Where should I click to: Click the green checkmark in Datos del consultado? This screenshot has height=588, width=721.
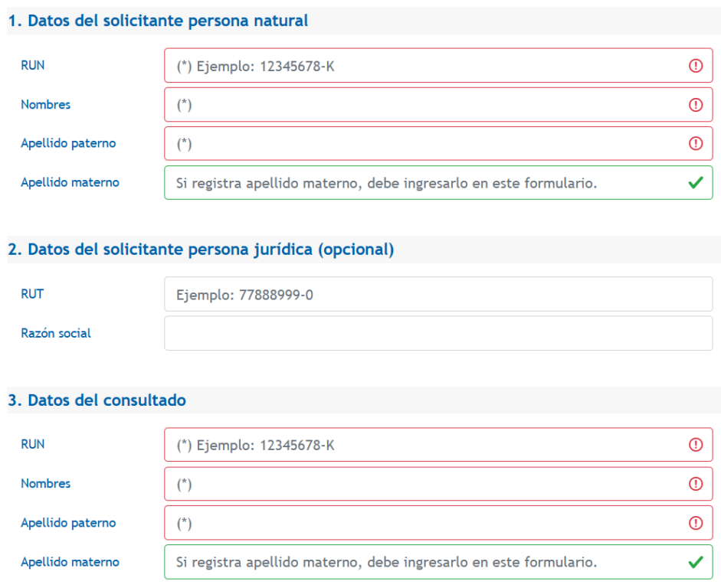click(x=696, y=561)
